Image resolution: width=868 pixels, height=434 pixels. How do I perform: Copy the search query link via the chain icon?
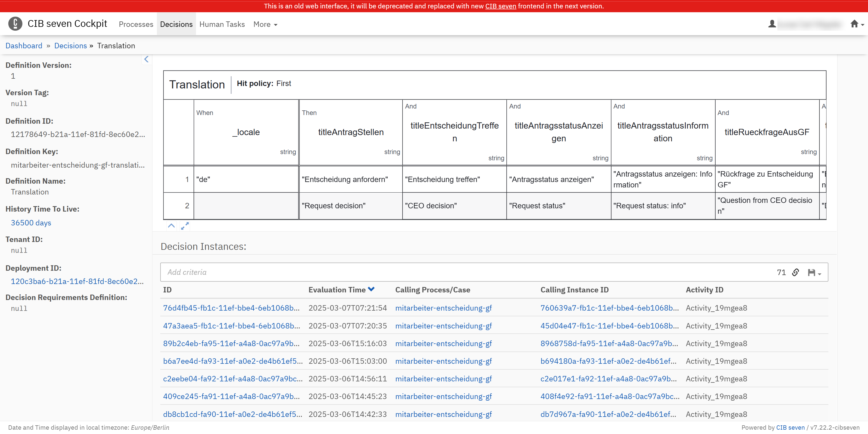(x=796, y=272)
